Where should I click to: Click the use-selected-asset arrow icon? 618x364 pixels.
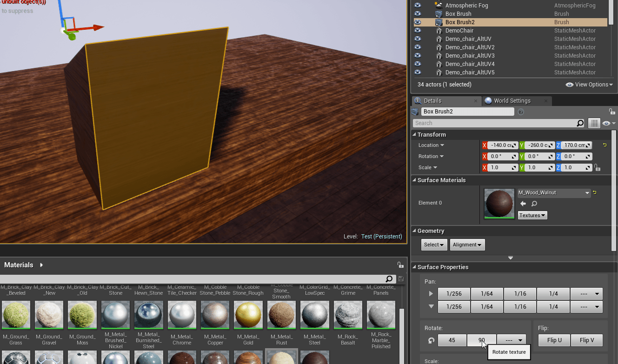point(523,204)
